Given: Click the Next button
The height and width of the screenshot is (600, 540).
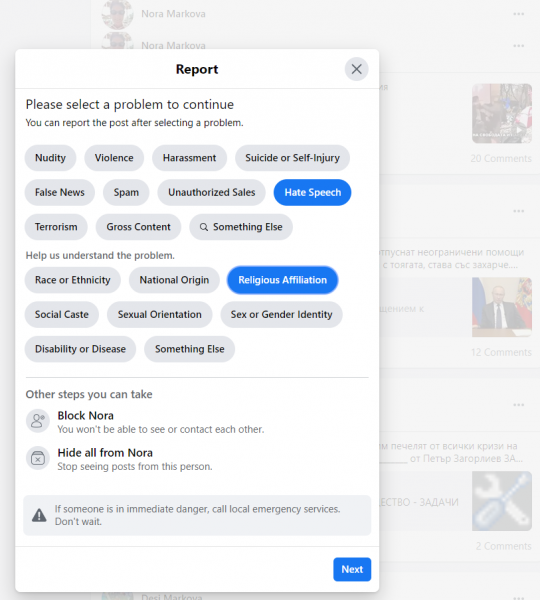Looking at the screenshot, I should point(352,569).
